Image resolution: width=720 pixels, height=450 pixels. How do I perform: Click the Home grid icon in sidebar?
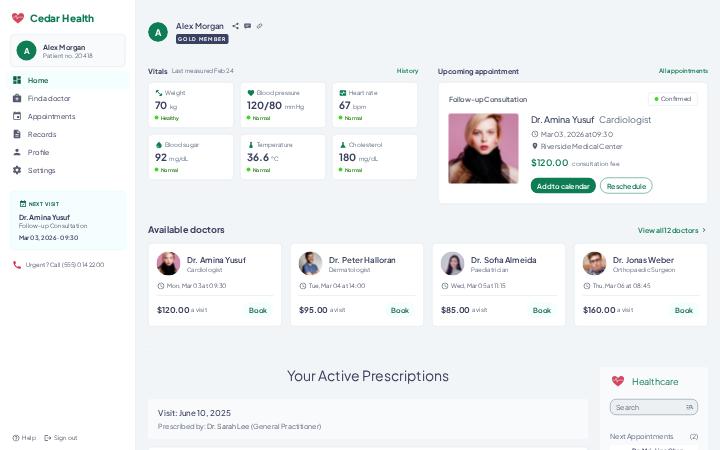pos(17,80)
